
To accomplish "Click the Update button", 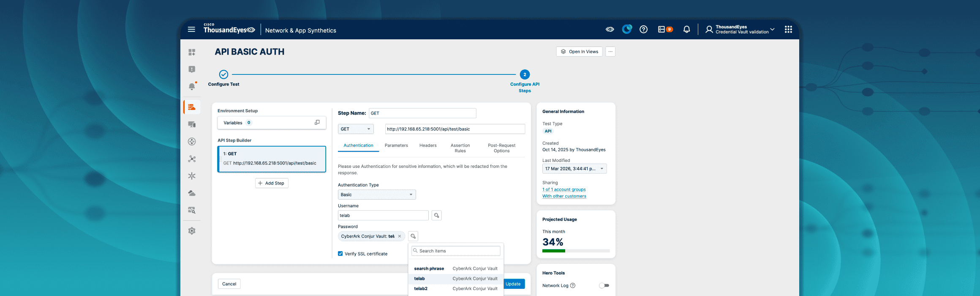I will 514,284.
